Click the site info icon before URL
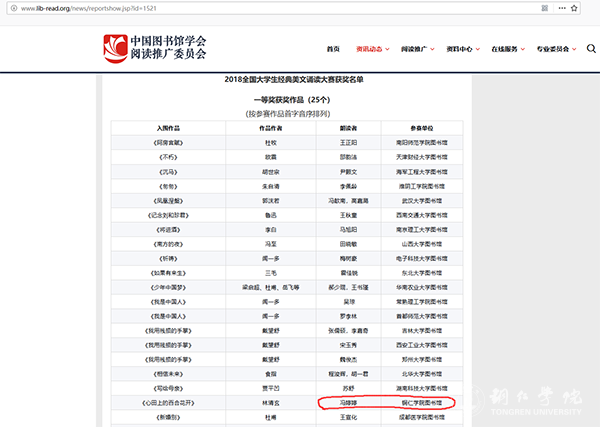600x427 pixels. tap(10, 9)
